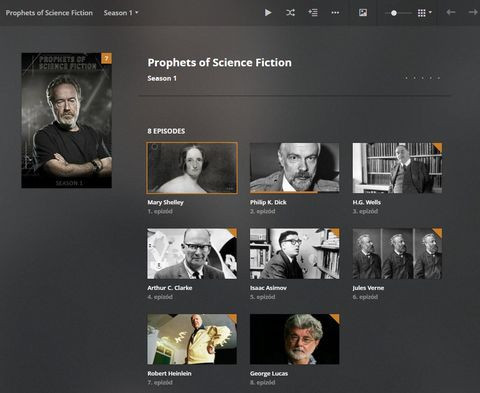Open the Robert Heinlein episode thumbnail
The height and width of the screenshot is (393, 480).
click(192, 339)
